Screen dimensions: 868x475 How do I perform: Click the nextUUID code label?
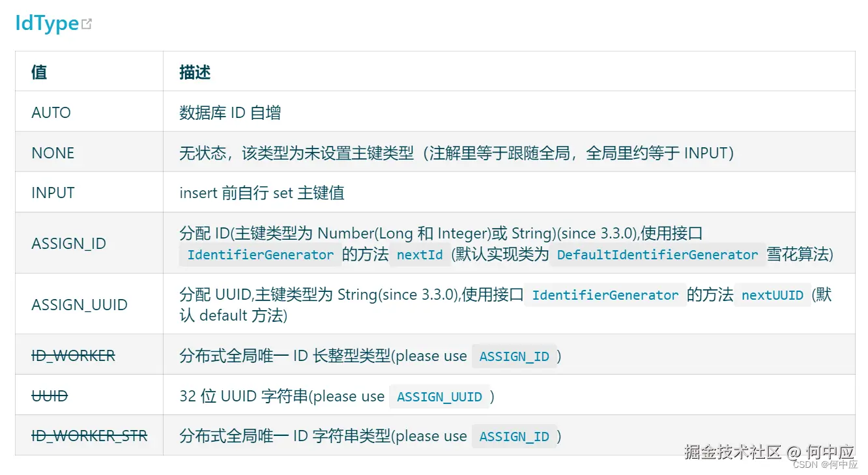tap(772, 295)
